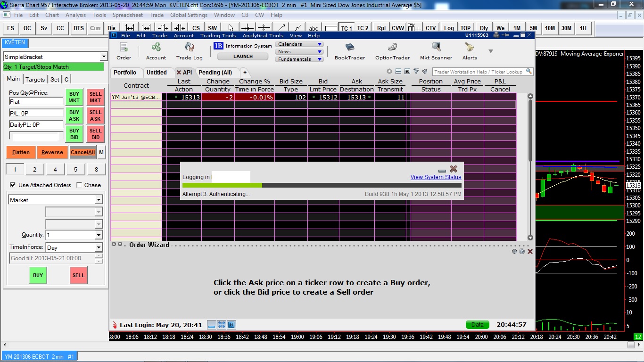
Task: Select quantity preset 8
Action: (96, 170)
